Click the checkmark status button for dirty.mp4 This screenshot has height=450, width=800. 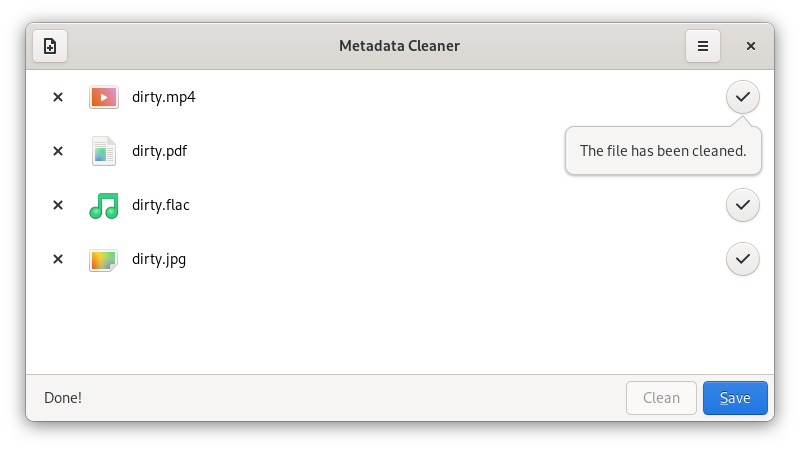click(743, 97)
